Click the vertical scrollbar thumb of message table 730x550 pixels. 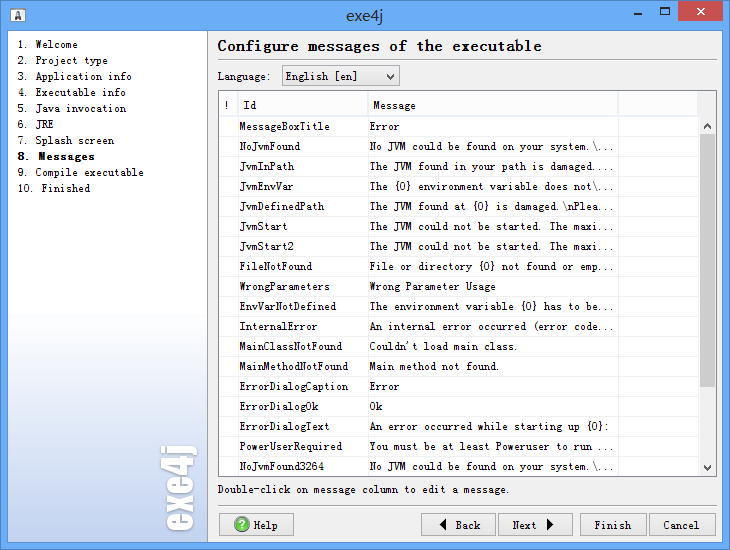tap(707, 260)
